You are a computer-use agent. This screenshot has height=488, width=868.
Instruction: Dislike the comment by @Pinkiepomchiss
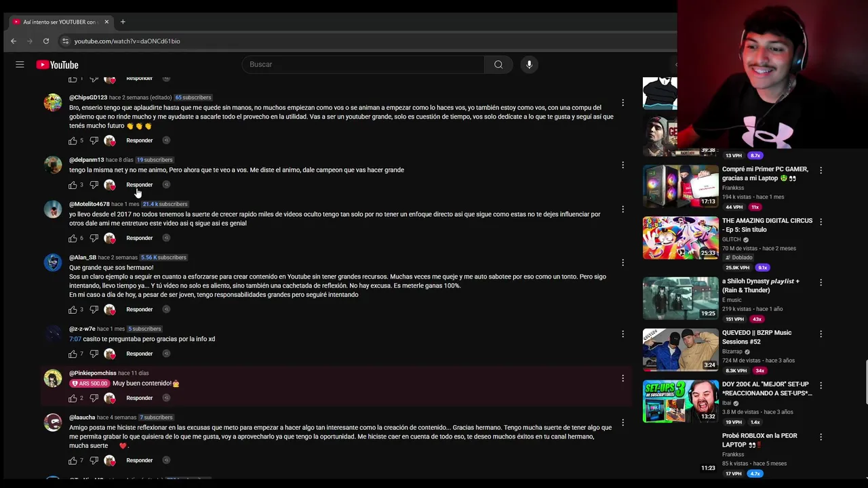(94, 398)
